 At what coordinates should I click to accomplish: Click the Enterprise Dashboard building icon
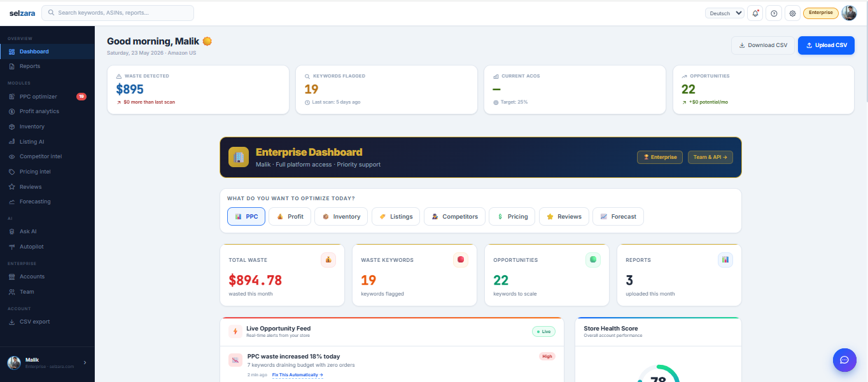[239, 157]
